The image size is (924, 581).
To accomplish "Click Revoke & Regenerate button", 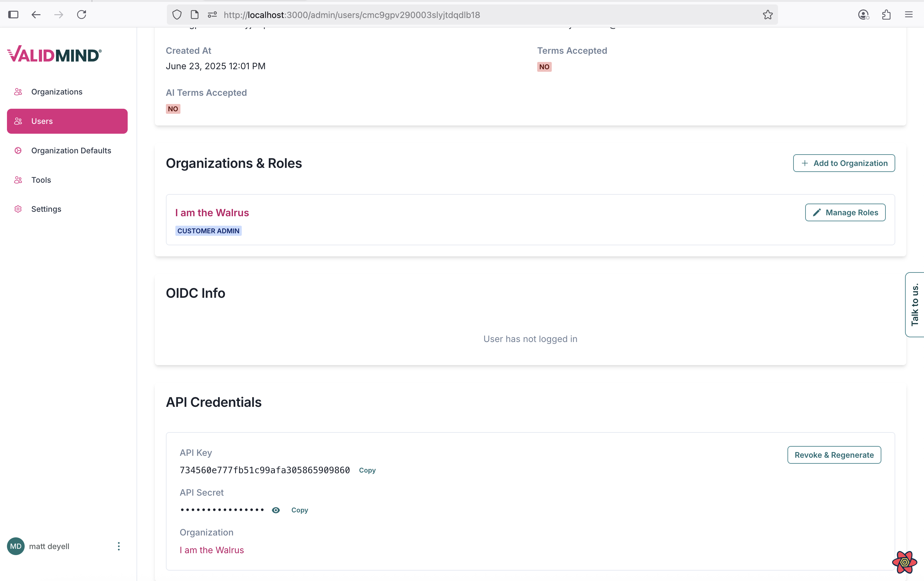I will pyautogui.click(x=834, y=455).
